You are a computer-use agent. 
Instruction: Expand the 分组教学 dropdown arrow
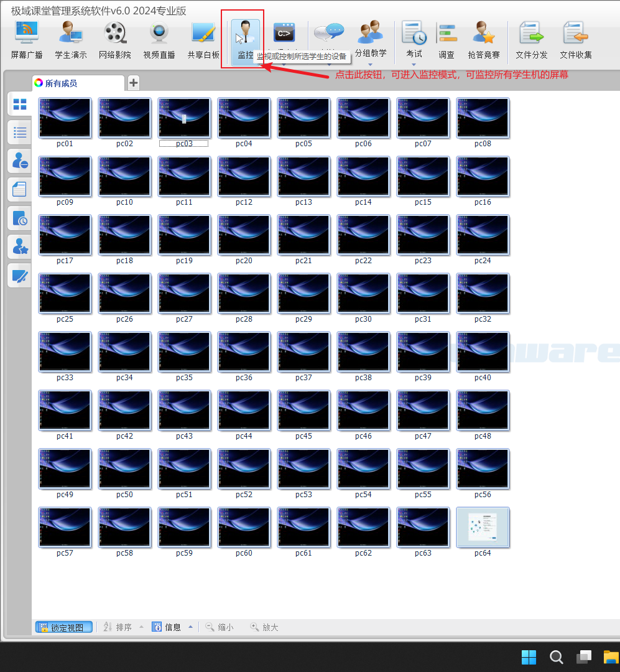coord(370,64)
